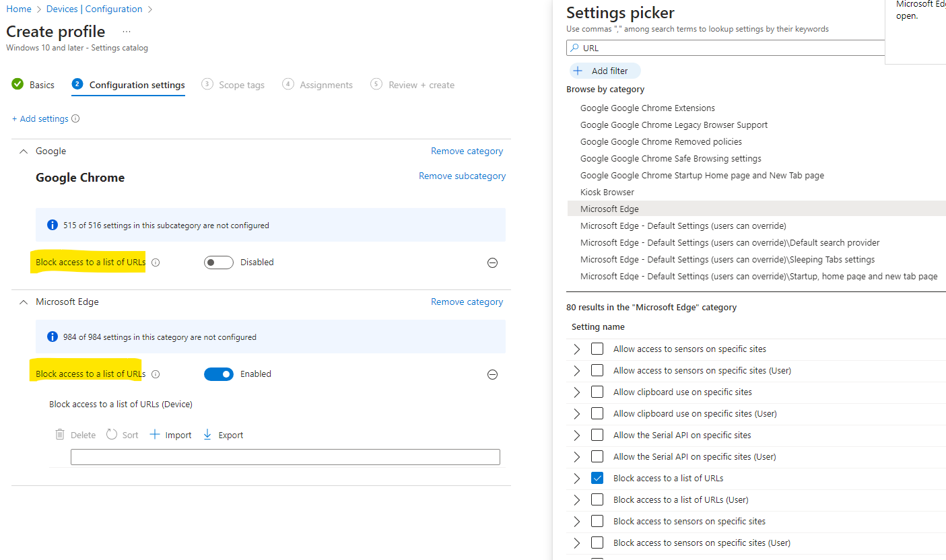Check Allow clipboard use on specific sites
Image resolution: width=946 pixels, height=560 pixels.
point(597,392)
